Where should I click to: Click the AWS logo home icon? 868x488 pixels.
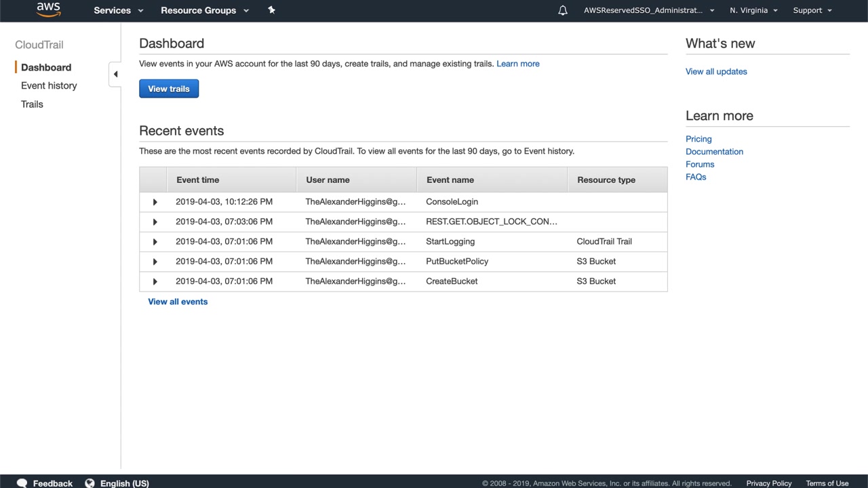pyautogui.click(x=48, y=9)
